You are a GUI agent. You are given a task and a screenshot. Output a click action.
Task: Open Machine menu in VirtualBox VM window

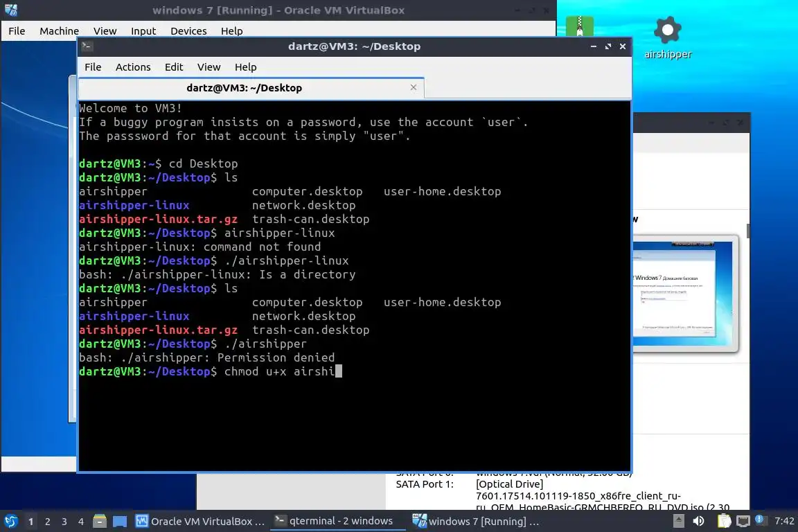click(x=59, y=31)
